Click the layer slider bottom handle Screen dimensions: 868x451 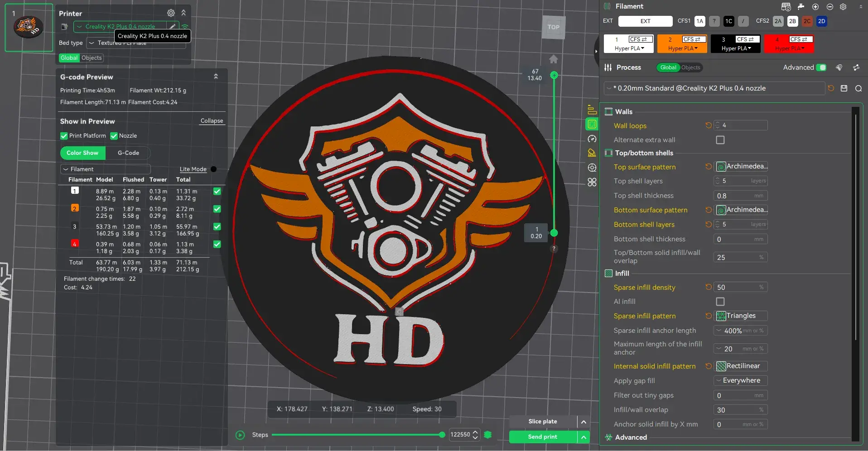pyautogui.click(x=554, y=233)
